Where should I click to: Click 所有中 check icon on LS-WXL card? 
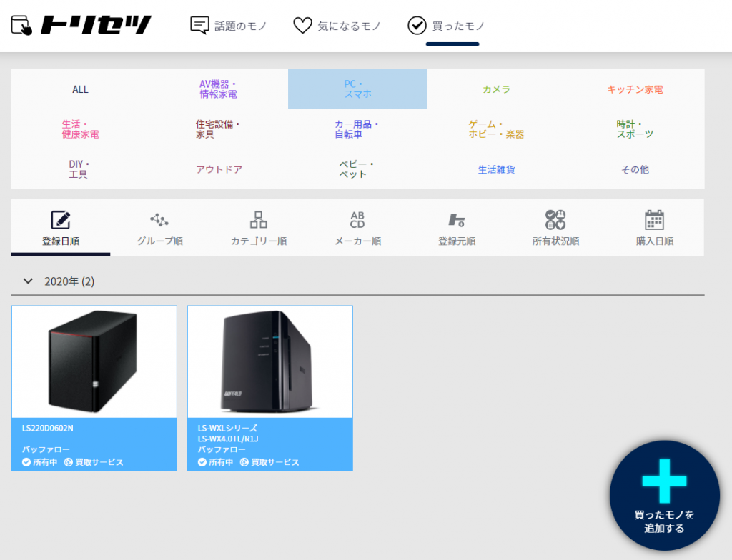[202, 462]
